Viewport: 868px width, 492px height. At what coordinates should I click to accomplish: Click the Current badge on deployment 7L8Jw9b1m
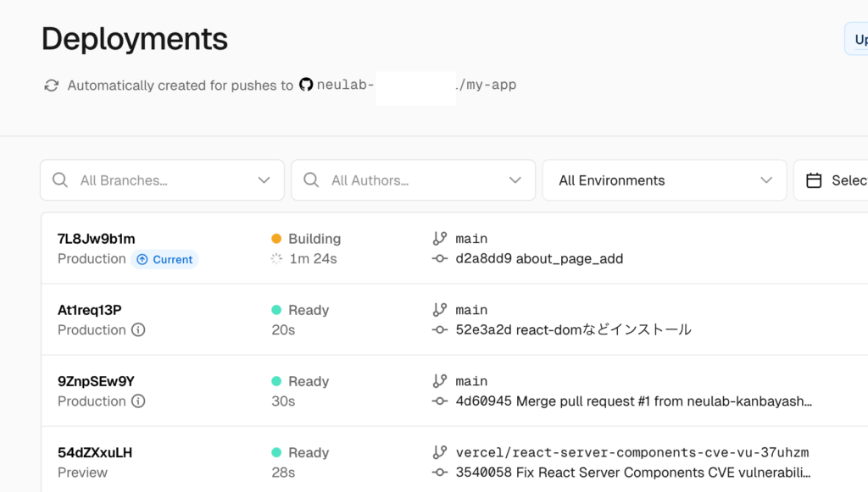click(x=164, y=260)
